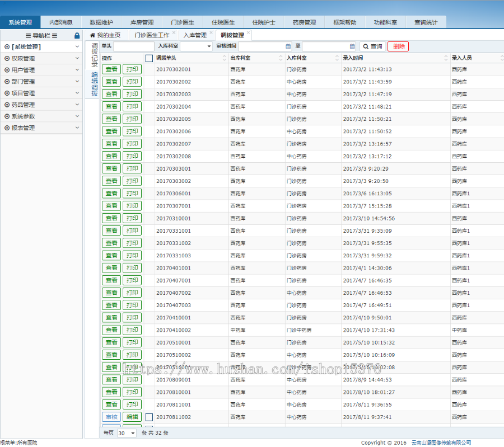Click 查看 for order 20170302001
504x447 pixels.
point(111,69)
